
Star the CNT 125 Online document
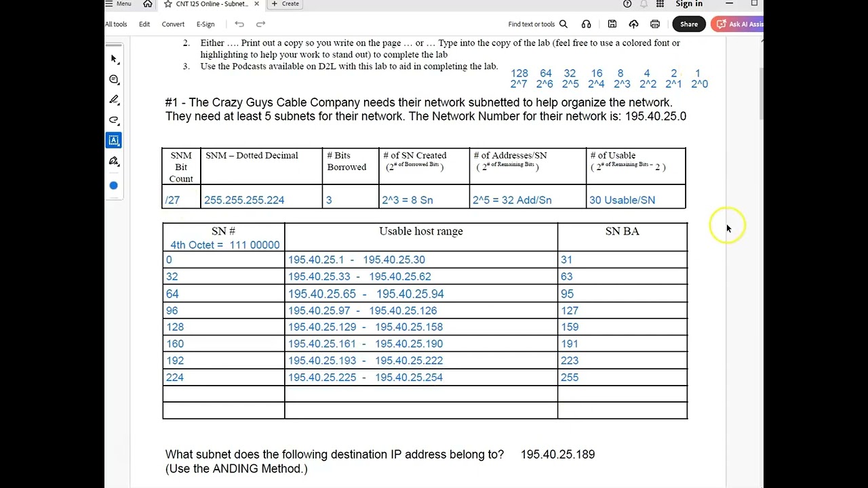168,4
